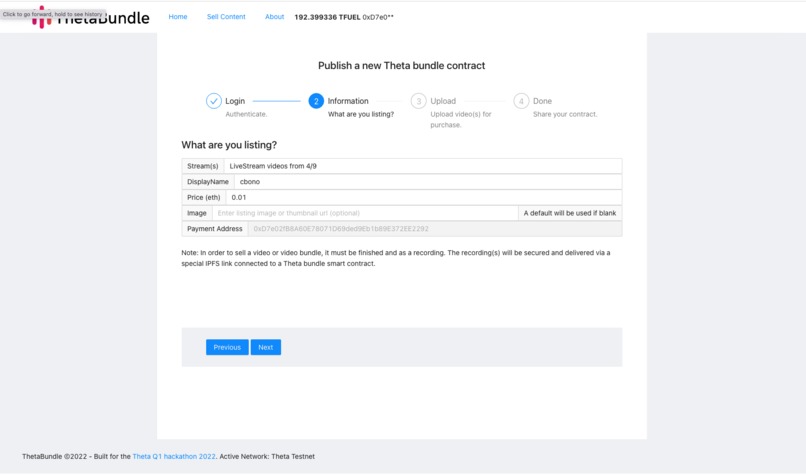The width and height of the screenshot is (806, 475).
Task: Click the Note paragraph about IPFS link
Action: pyautogui.click(x=396, y=258)
